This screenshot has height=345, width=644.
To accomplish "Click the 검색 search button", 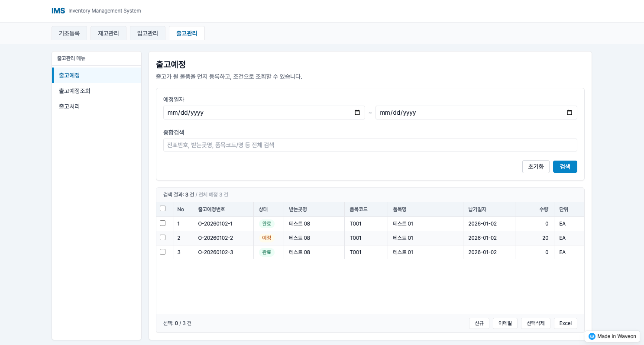I will pos(565,166).
